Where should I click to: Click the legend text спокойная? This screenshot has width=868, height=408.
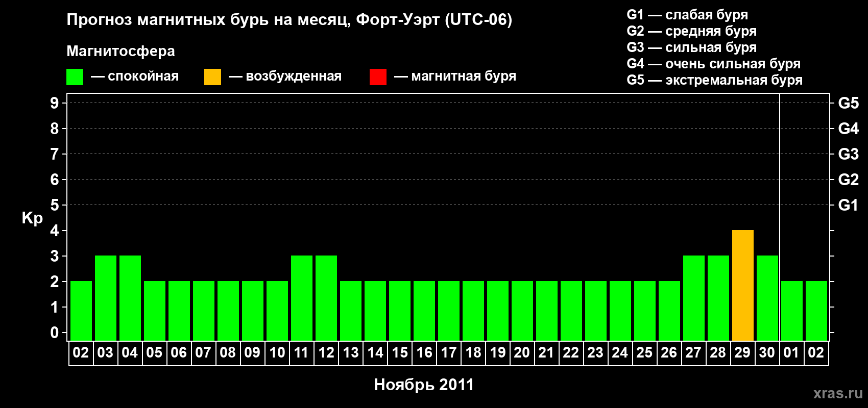(x=143, y=76)
